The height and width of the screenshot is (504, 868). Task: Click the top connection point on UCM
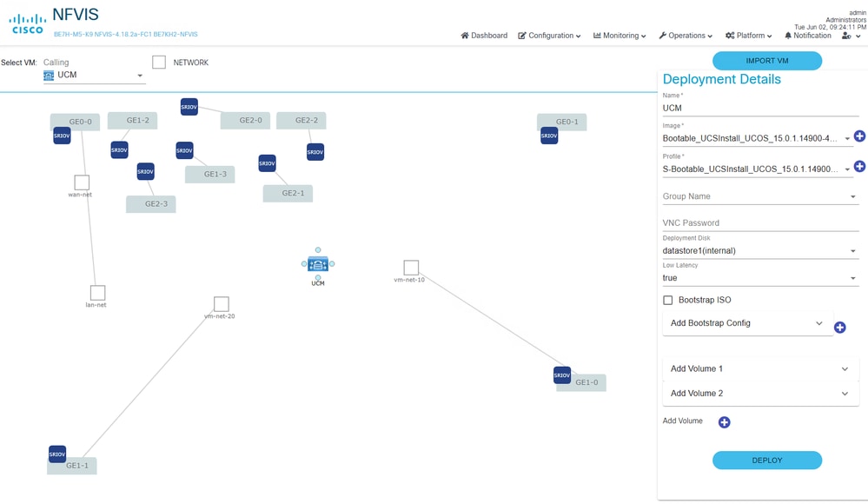click(318, 250)
